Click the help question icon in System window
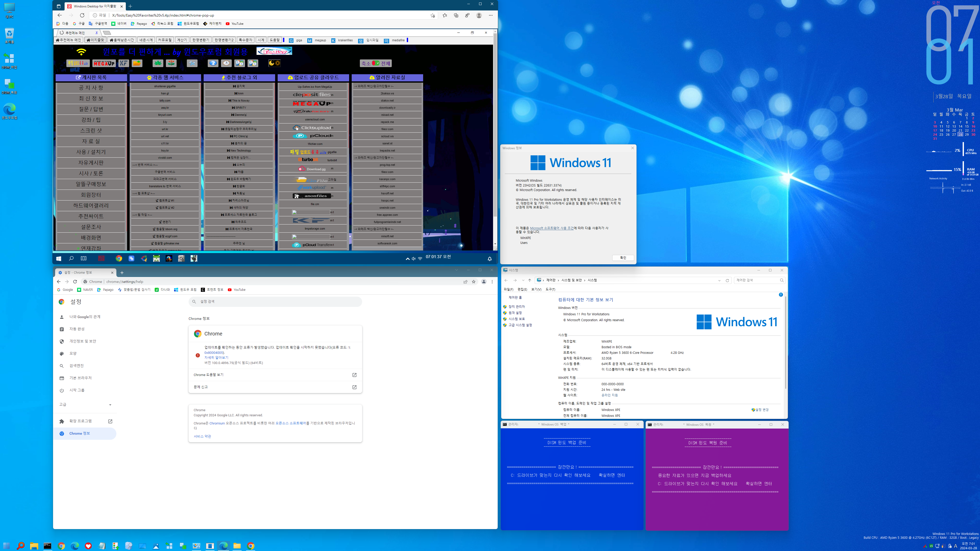Viewport: 980px width, 551px height. click(781, 295)
